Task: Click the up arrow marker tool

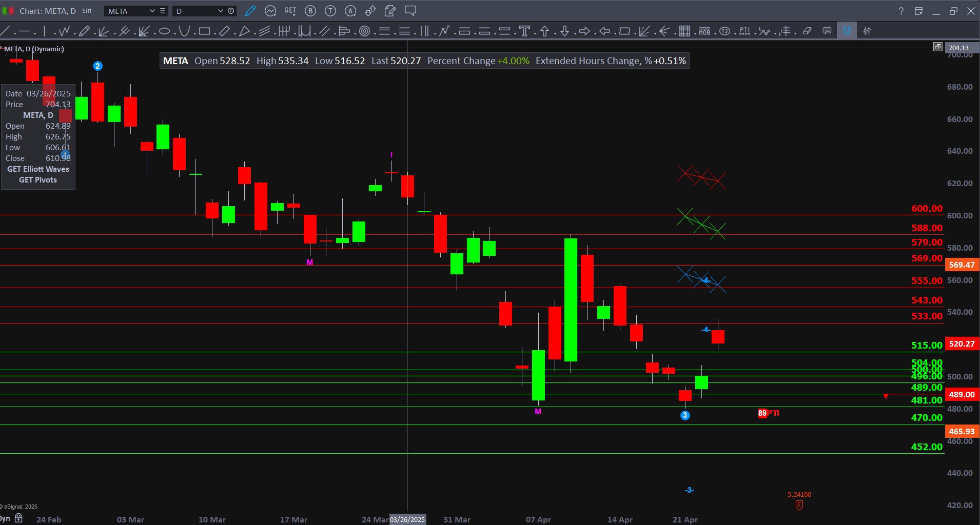Action: tap(544, 31)
